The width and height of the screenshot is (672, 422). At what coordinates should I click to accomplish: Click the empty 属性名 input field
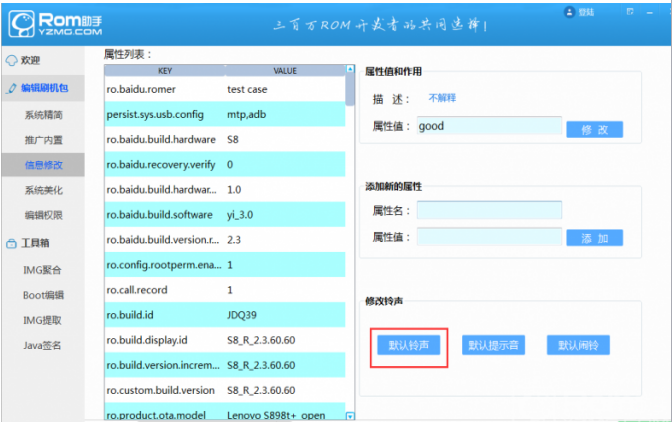(489, 210)
